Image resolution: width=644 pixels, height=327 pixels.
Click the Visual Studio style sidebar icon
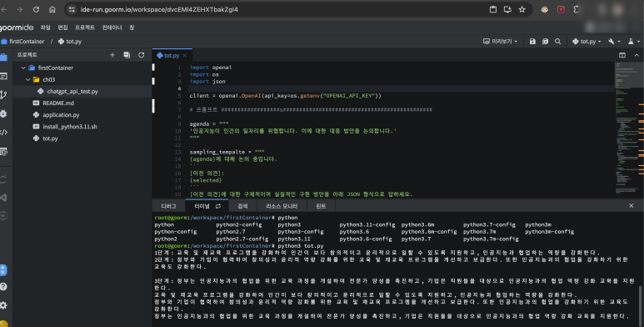[x=3, y=198]
